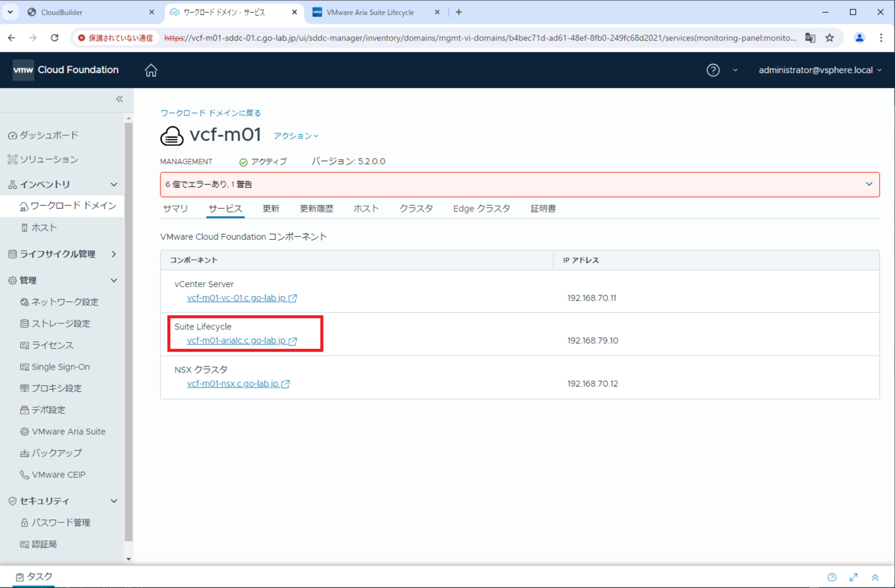This screenshot has height=588, width=895.
Task: Sort by the コンポーネント column header
Action: [194, 260]
